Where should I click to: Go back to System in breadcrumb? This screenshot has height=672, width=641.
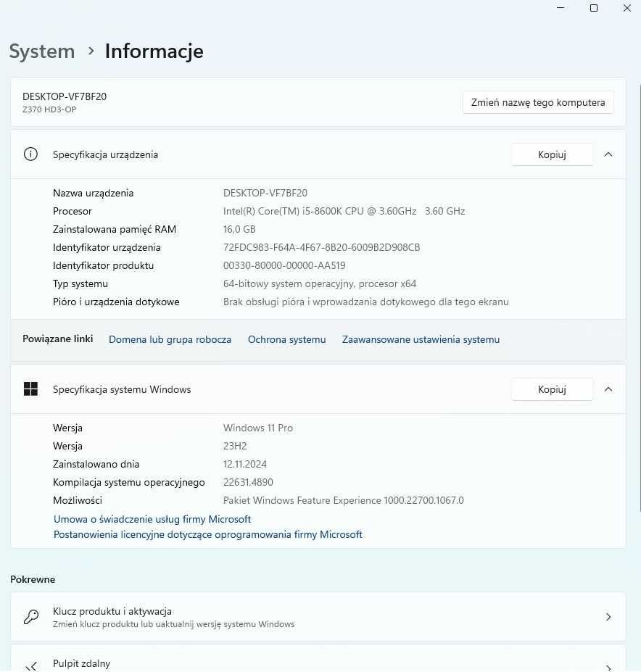pyautogui.click(x=42, y=51)
